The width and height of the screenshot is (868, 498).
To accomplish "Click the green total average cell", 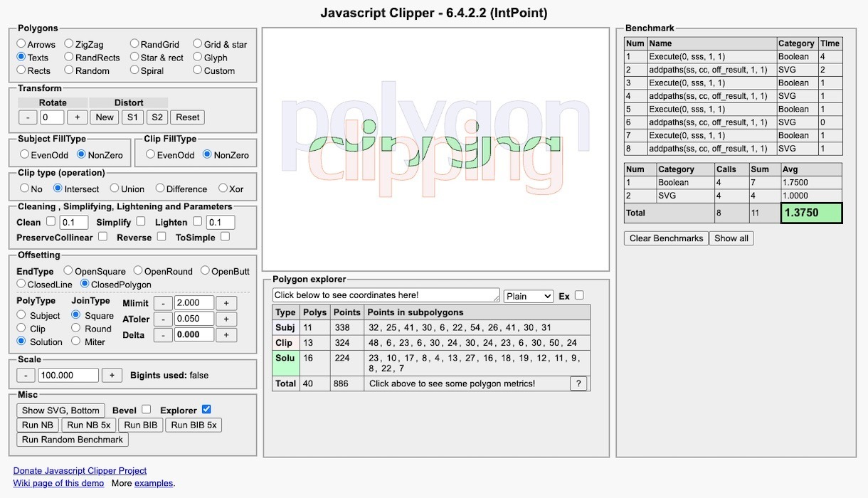I will click(811, 213).
